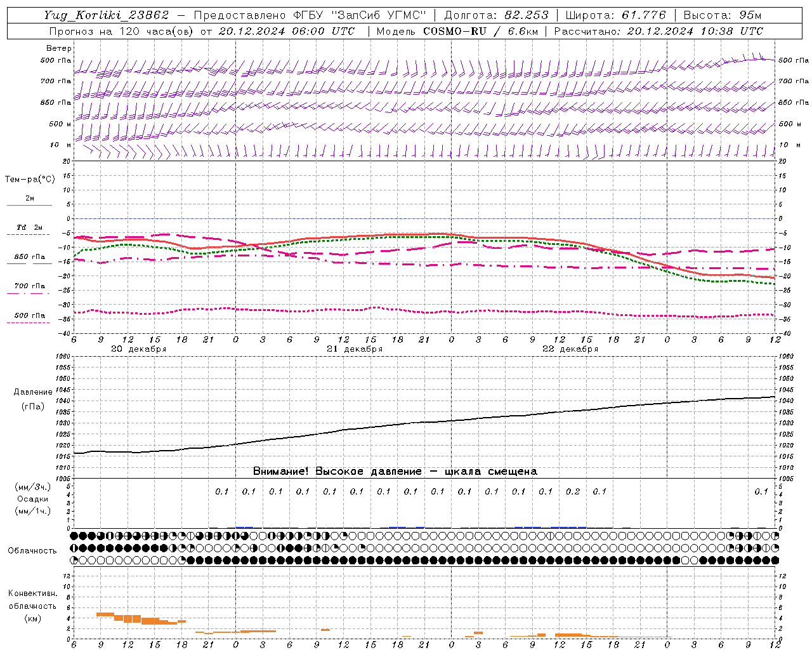Click the Ветер panel label

pos(59,48)
